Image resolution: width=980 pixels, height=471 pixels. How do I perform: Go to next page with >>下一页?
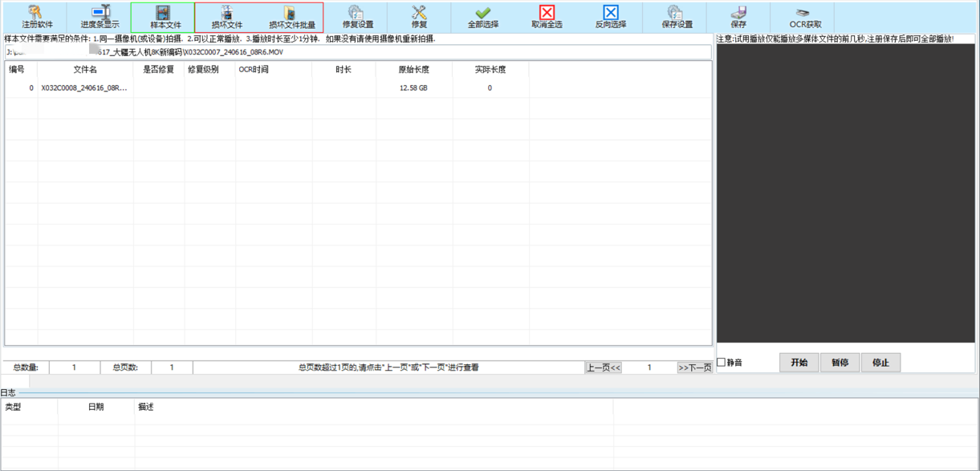695,367
